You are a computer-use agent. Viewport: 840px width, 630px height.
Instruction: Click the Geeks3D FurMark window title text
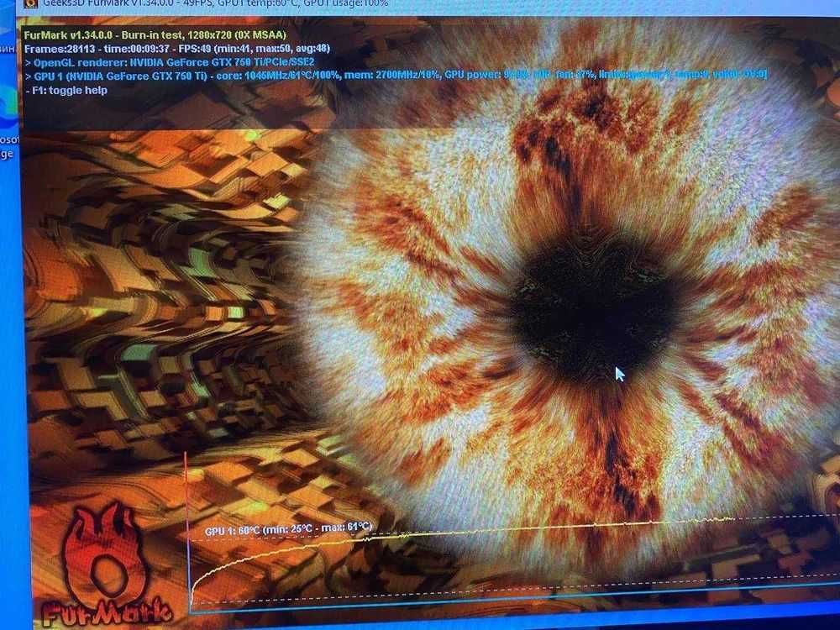(215, 3)
